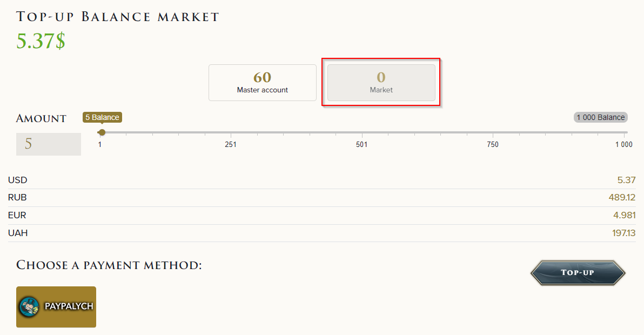
Task: Click the green 5.37$ total price
Action: (41, 41)
